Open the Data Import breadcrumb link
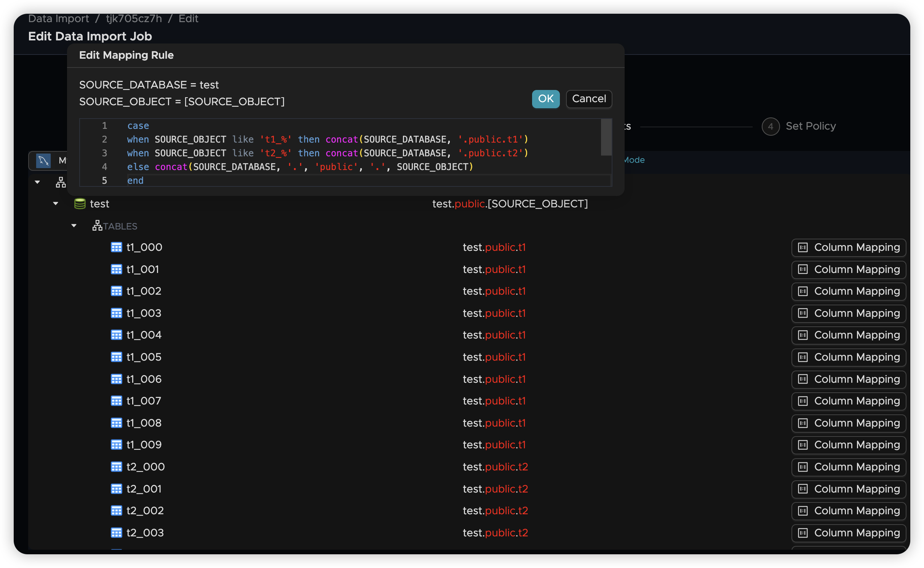The height and width of the screenshot is (568, 924). (x=58, y=18)
